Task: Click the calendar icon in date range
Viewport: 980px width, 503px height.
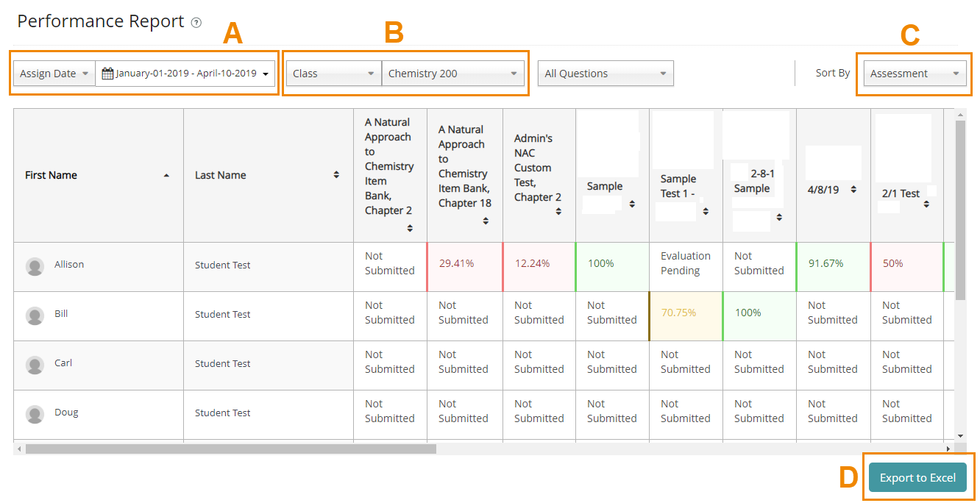Action: [107, 74]
